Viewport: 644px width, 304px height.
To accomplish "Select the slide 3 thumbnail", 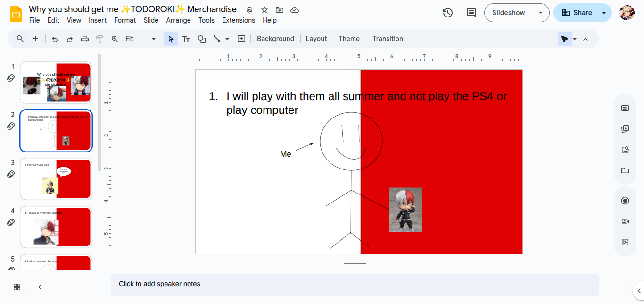I will (56, 179).
